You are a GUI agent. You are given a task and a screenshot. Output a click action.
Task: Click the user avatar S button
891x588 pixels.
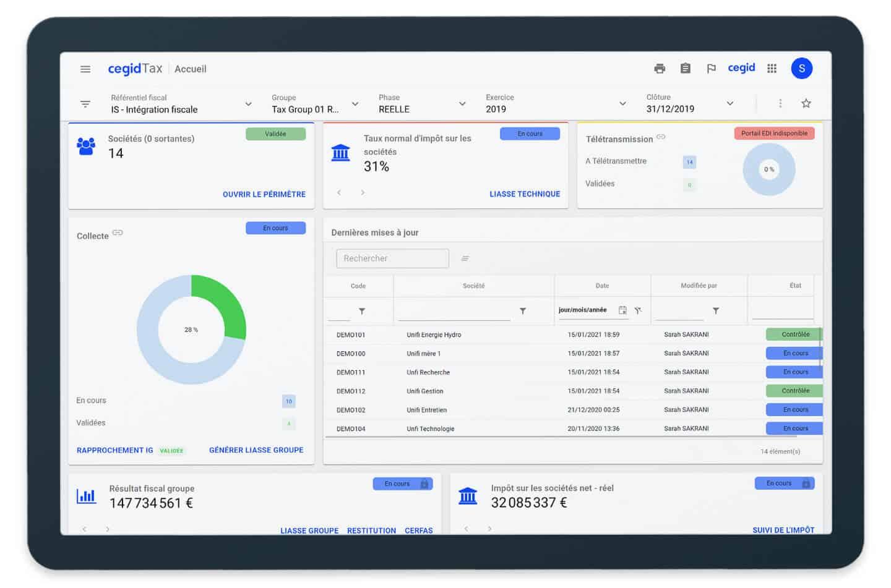coord(801,69)
